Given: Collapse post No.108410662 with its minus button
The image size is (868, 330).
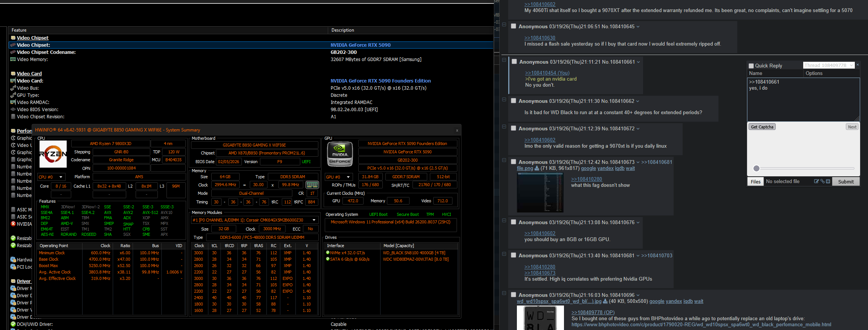Looking at the screenshot, I should tap(504, 99).
